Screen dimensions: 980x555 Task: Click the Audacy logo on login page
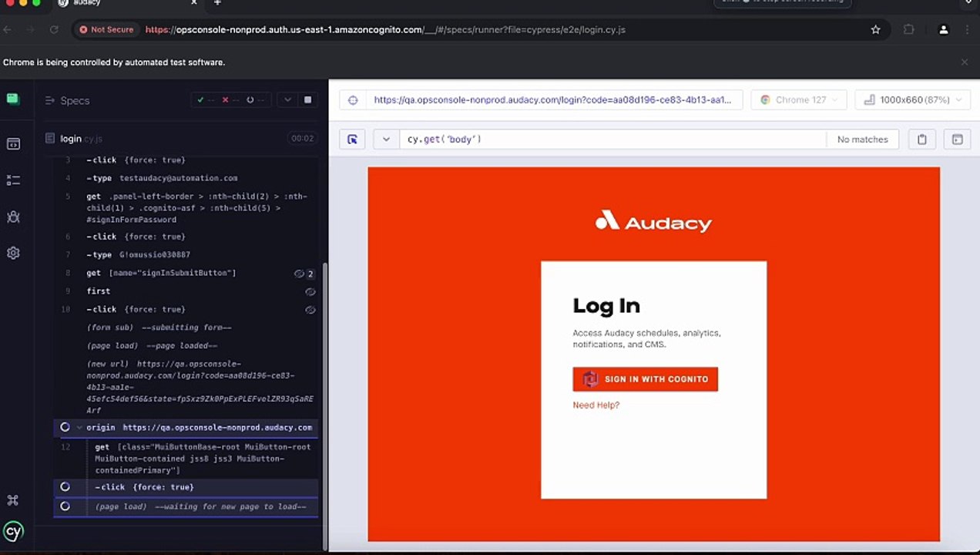click(653, 221)
